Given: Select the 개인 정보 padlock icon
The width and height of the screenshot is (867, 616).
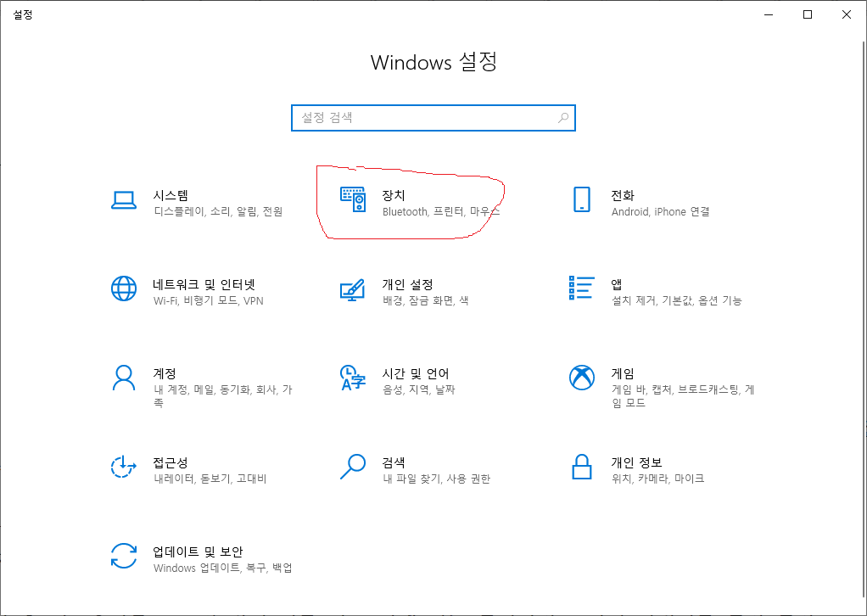Looking at the screenshot, I should (582, 467).
